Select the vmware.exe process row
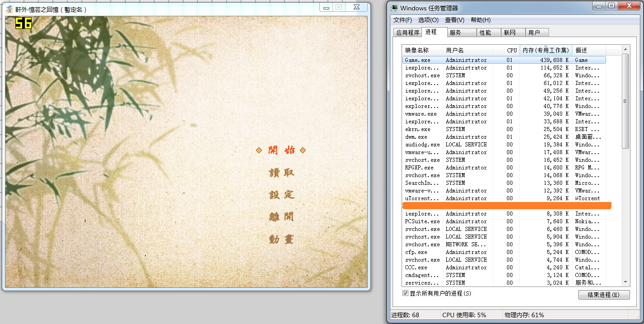This screenshot has height=324, width=644. coord(504,114)
